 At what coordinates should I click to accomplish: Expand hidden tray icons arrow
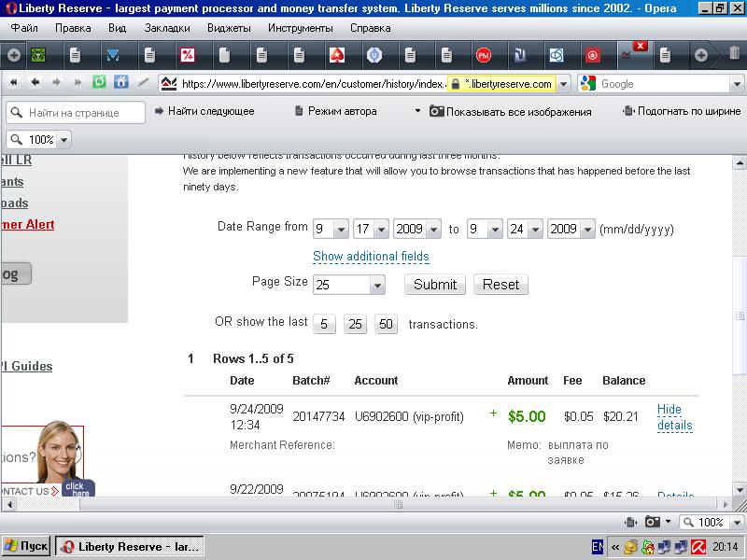615,547
